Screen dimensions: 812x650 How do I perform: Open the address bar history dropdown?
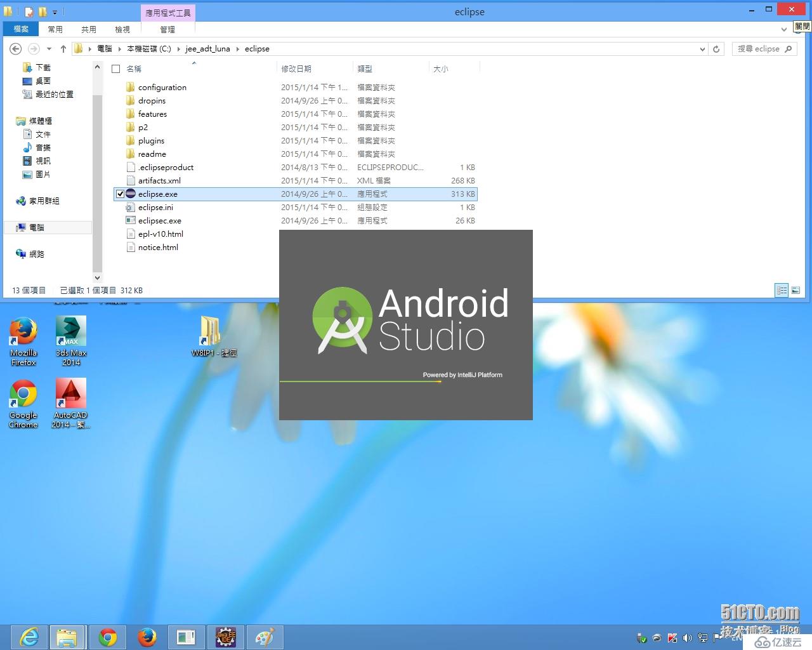click(x=702, y=49)
